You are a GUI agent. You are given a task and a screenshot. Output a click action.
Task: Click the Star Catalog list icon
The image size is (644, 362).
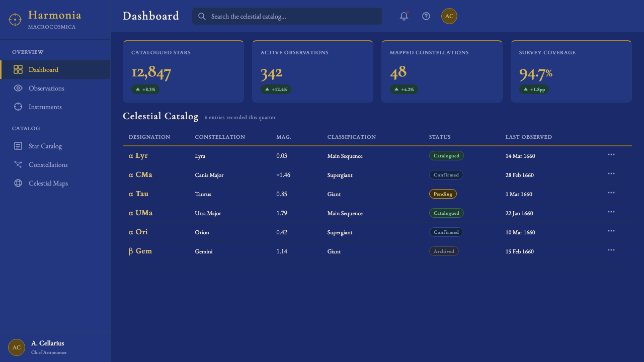18,146
